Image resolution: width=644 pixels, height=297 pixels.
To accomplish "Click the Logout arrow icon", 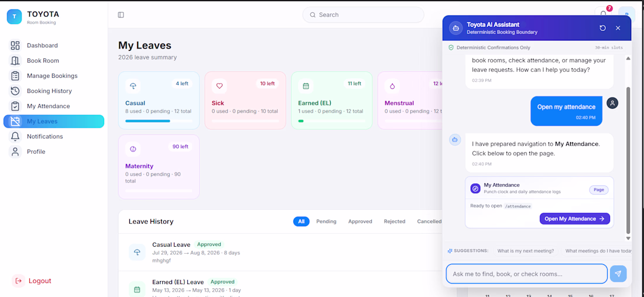I will (x=19, y=281).
